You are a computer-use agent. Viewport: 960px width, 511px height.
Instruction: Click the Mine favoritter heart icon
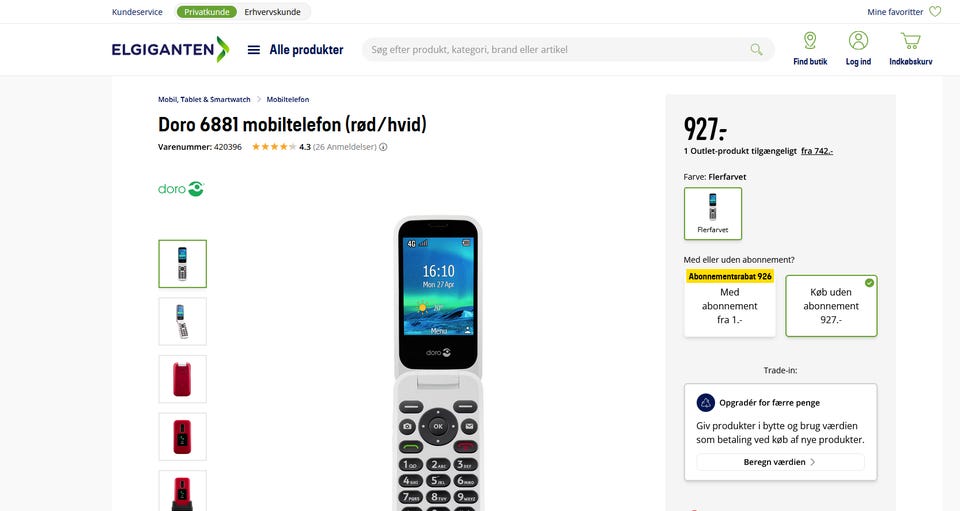pos(935,12)
